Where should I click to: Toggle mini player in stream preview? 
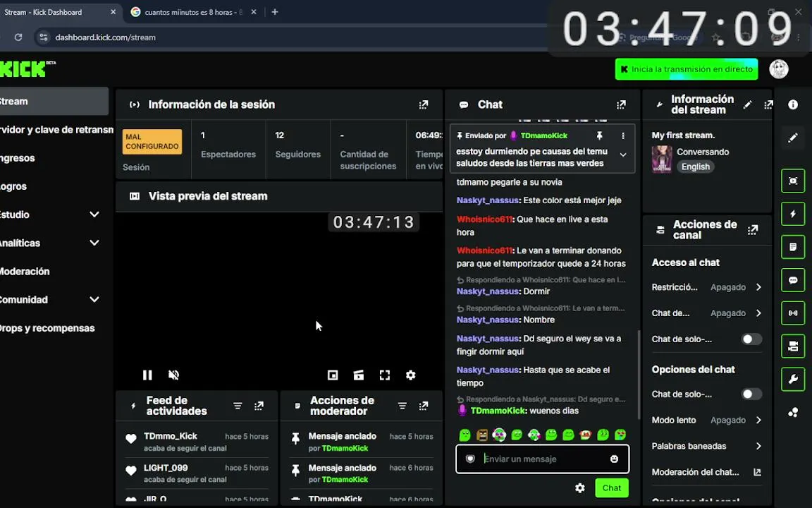(x=333, y=375)
